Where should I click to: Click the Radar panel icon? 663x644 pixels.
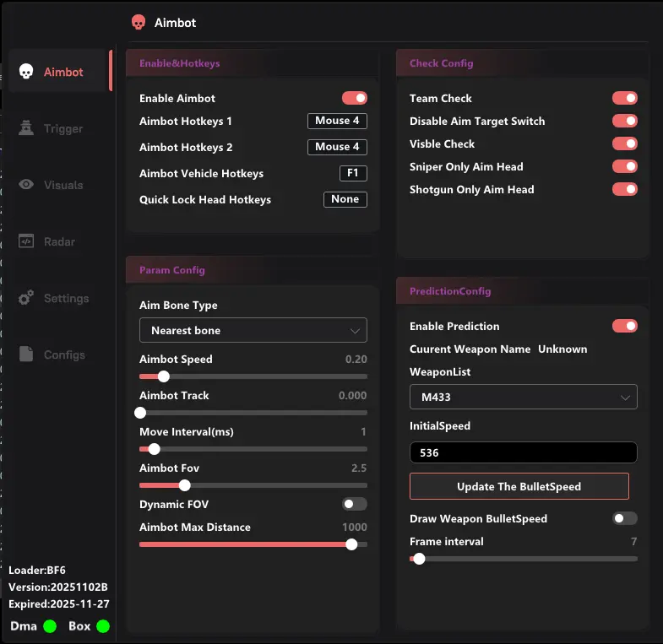point(26,241)
